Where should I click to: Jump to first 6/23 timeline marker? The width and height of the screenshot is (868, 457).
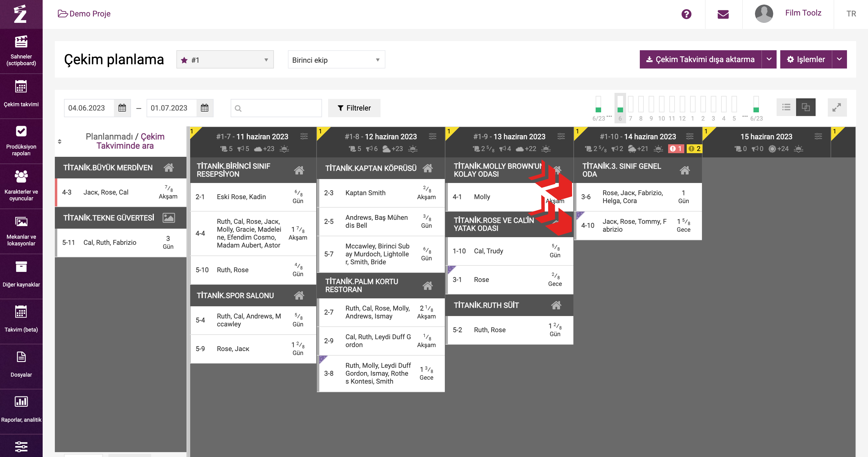point(598,108)
